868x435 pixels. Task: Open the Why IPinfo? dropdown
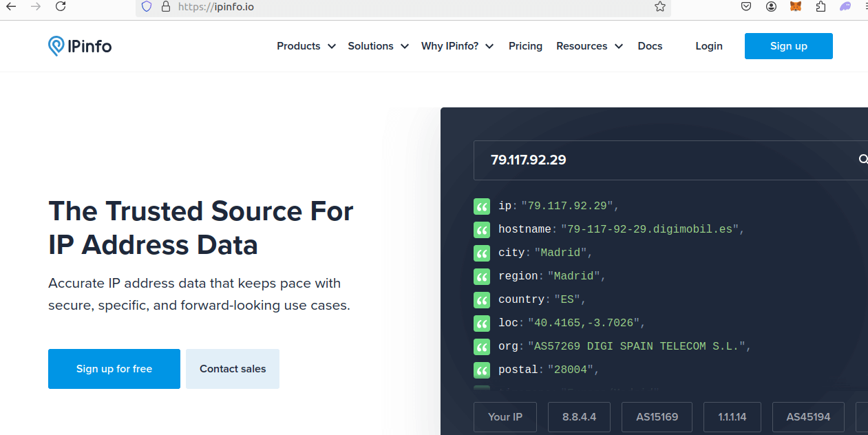point(457,46)
